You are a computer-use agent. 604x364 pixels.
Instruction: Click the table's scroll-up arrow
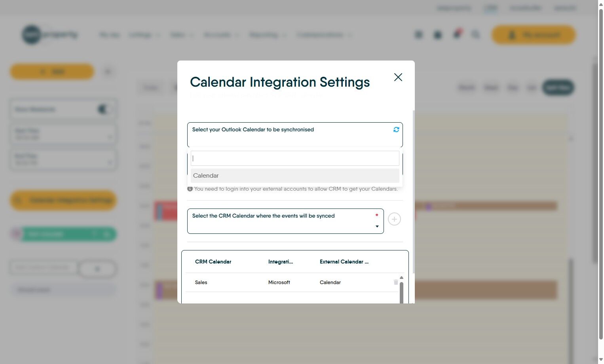tap(401, 278)
